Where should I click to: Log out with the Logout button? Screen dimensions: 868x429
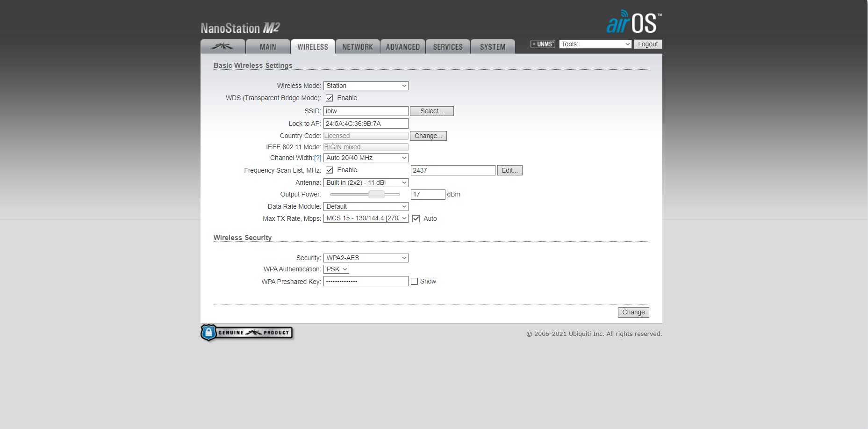pos(648,44)
